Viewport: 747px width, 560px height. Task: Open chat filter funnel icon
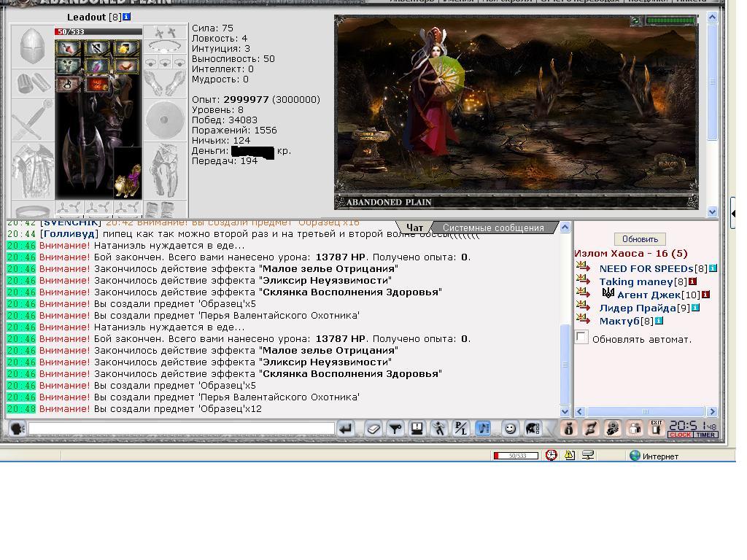click(x=395, y=429)
